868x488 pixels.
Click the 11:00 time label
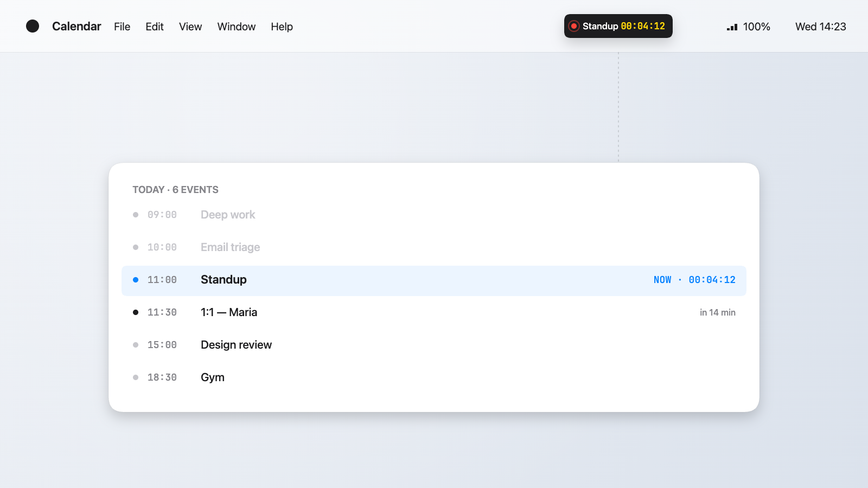(x=162, y=280)
